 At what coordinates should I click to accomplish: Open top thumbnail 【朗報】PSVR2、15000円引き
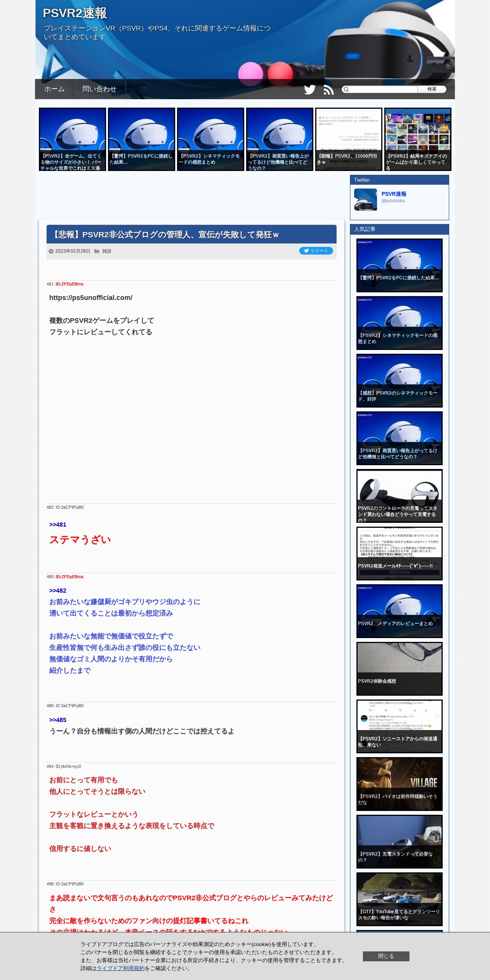tap(349, 139)
